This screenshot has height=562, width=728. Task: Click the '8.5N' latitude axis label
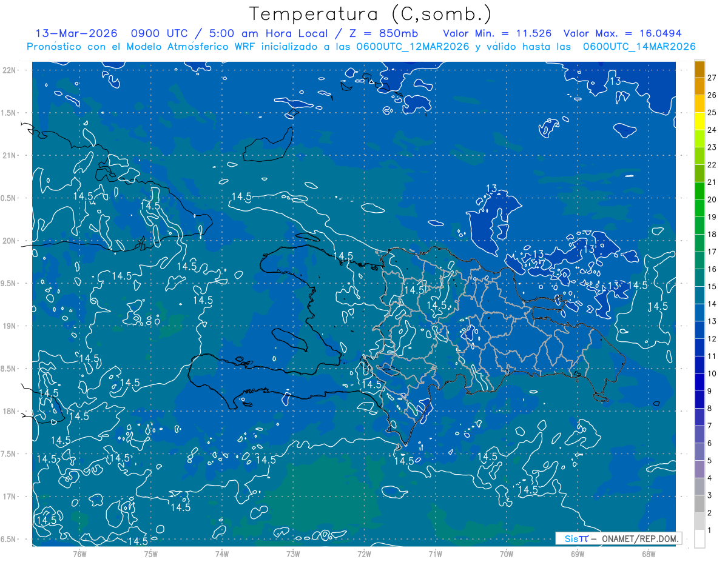click(8, 369)
